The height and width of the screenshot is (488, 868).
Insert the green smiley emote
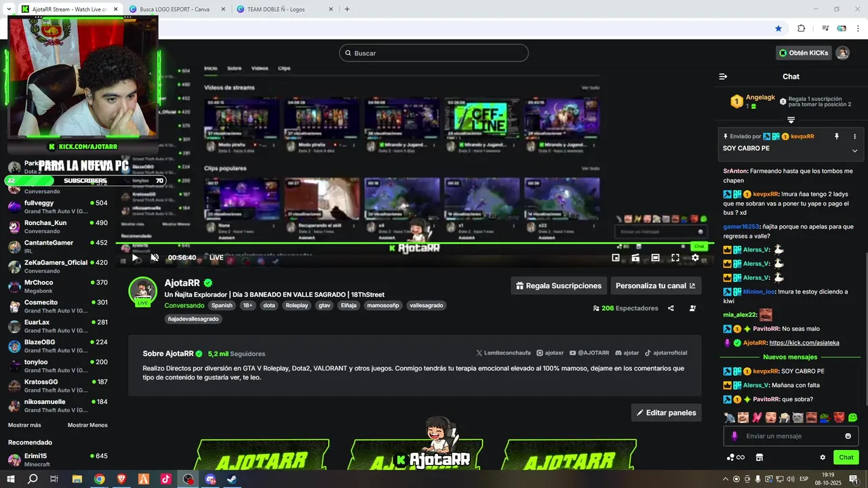click(x=852, y=418)
